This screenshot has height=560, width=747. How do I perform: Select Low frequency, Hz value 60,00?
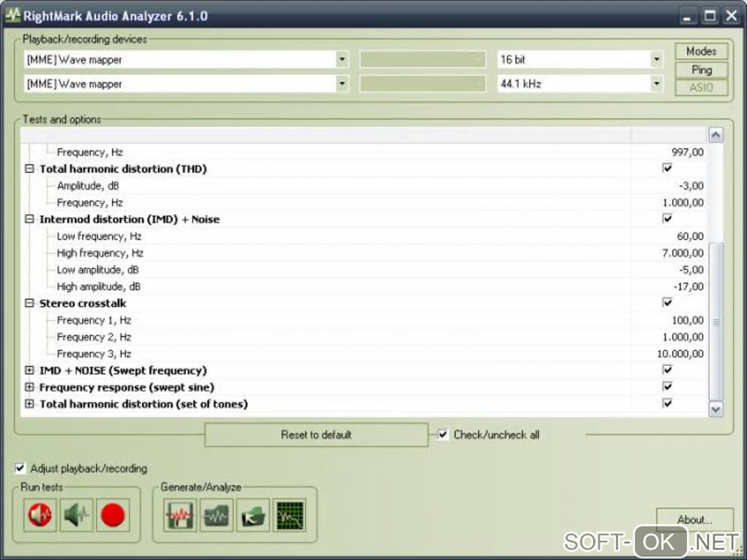click(x=690, y=236)
